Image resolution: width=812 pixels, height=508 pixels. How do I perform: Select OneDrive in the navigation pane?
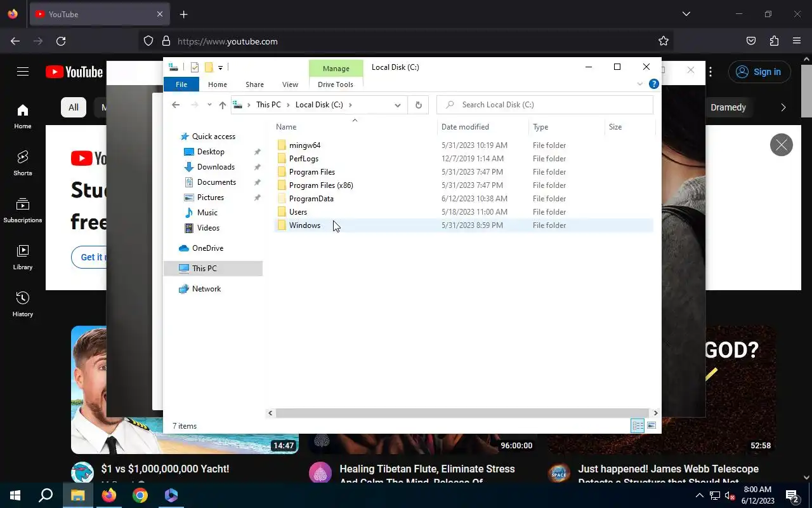[x=207, y=248]
